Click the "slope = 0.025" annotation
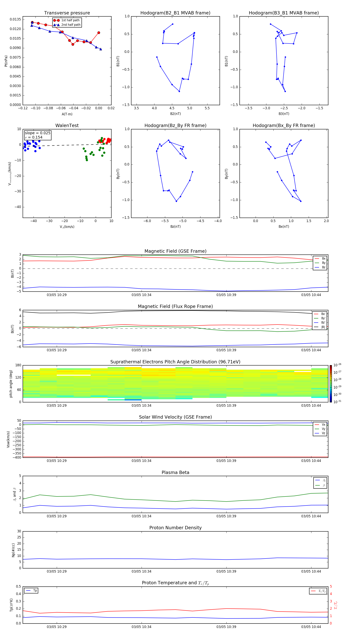Image resolution: width=351 pixels, height=644 pixels. tap(38, 133)
